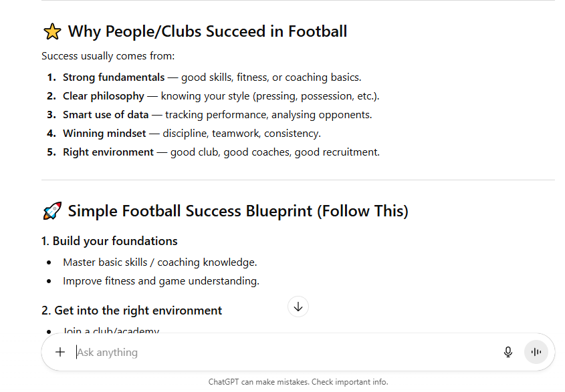Click the "Right environment" bold text
The width and height of the screenshot is (565, 392).
click(x=108, y=152)
